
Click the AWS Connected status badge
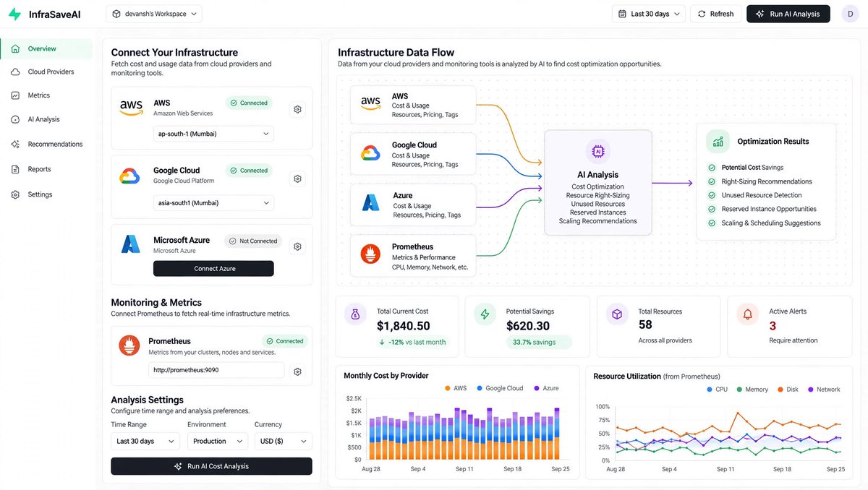pyautogui.click(x=249, y=103)
